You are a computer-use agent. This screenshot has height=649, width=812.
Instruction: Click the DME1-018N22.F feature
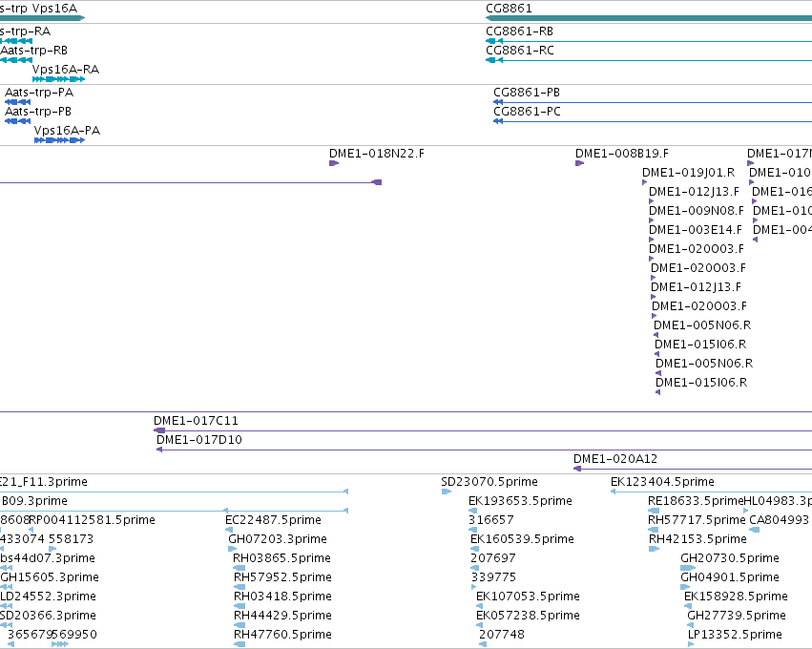tap(334, 163)
